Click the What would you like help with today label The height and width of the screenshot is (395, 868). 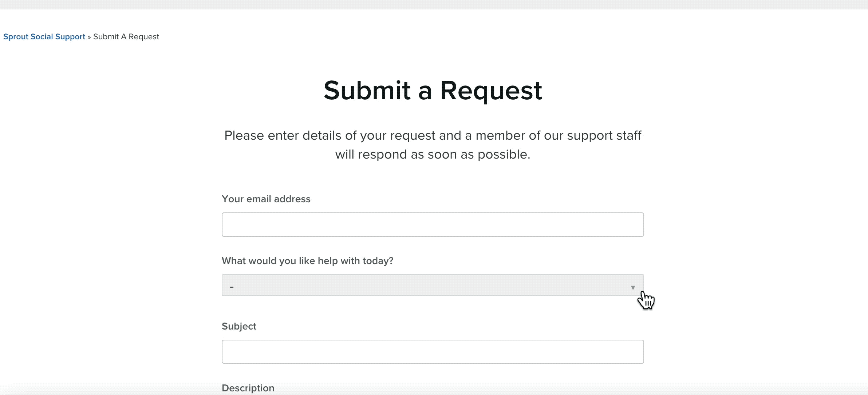(x=307, y=261)
